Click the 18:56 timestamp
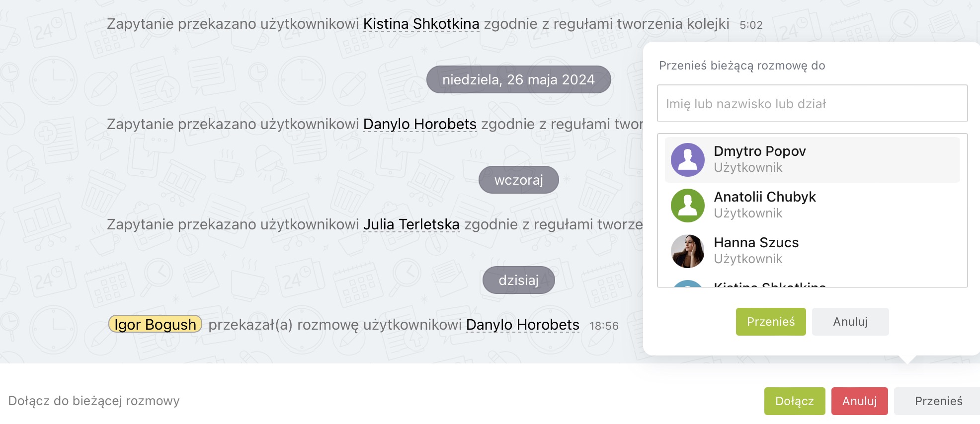 pos(604,326)
